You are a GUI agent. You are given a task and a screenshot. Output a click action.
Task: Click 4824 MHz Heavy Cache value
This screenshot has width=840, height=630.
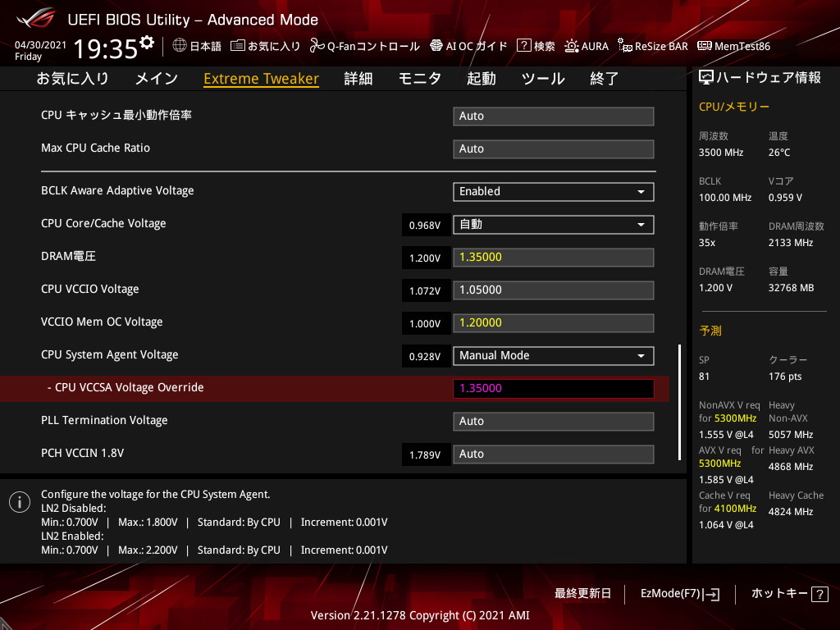coord(791,512)
